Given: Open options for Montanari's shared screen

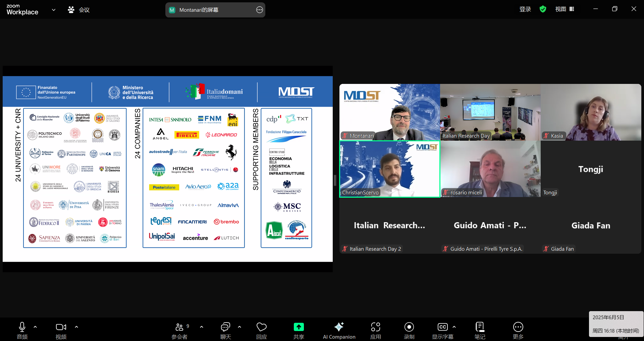Looking at the screenshot, I should [259, 10].
